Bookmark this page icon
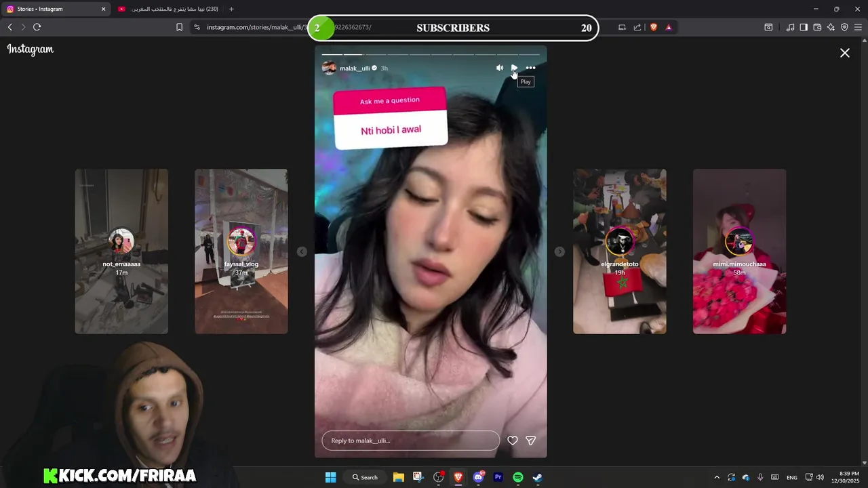Image resolution: width=868 pixels, height=488 pixels. (x=179, y=27)
